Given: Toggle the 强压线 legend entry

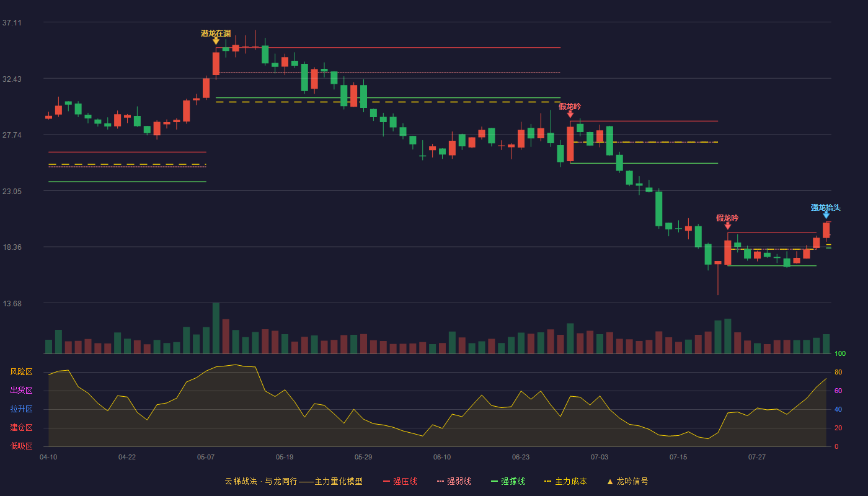Looking at the screenshot, I should pos(400,481).
